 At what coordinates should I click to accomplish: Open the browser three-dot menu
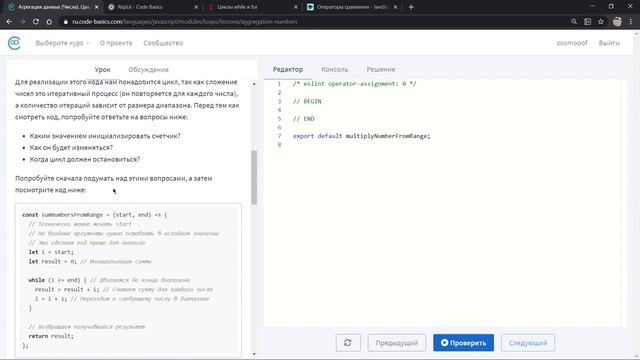631,22
